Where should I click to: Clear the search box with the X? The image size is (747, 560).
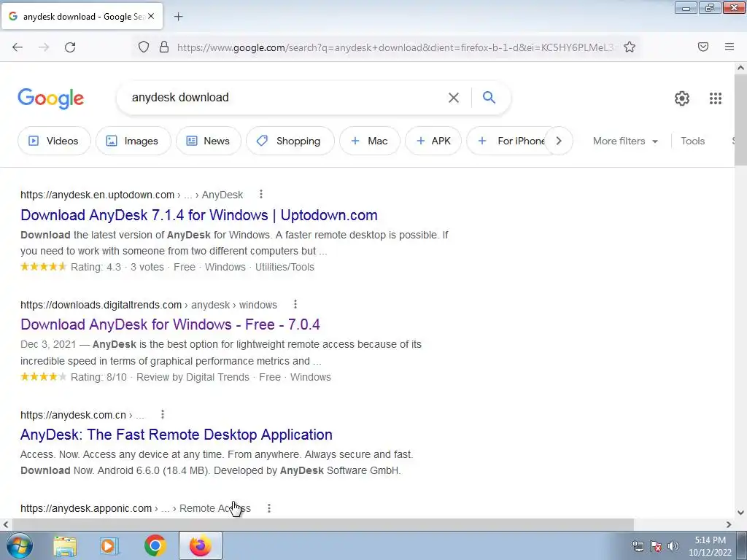coord(454,98)
